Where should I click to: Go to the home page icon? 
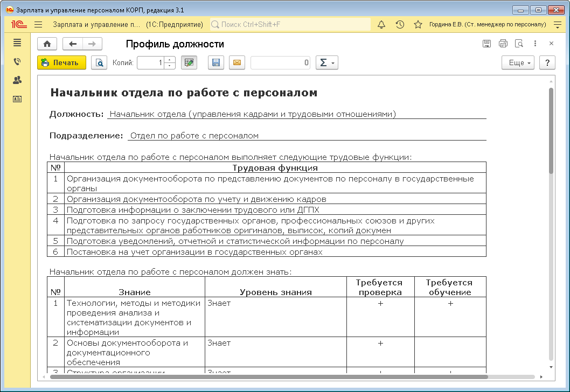[47, 44]
